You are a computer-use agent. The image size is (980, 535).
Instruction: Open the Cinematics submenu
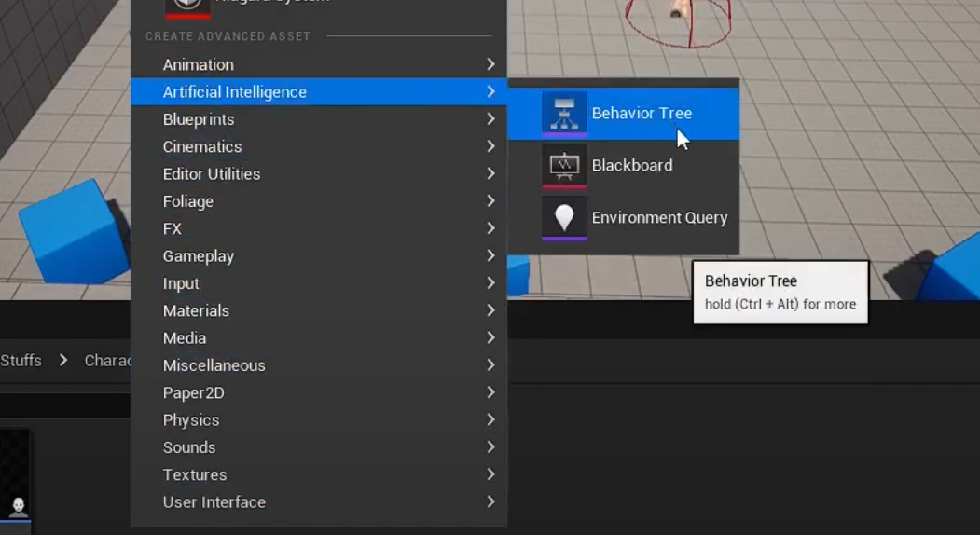[x=319, y=147]
